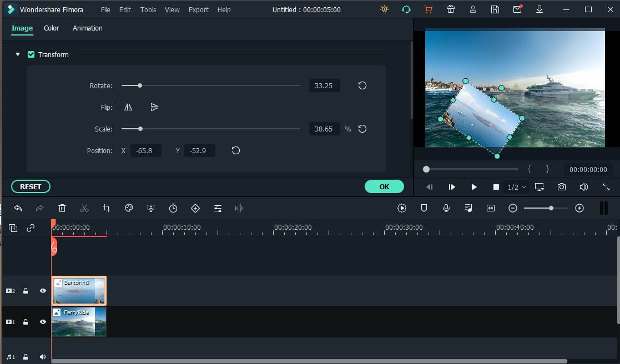Click the RESET button

pos(31,186)
